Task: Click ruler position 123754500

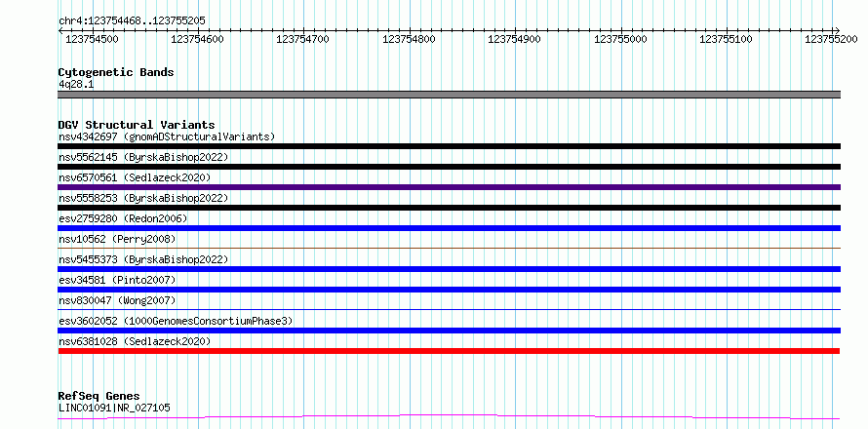Action: 92,39
